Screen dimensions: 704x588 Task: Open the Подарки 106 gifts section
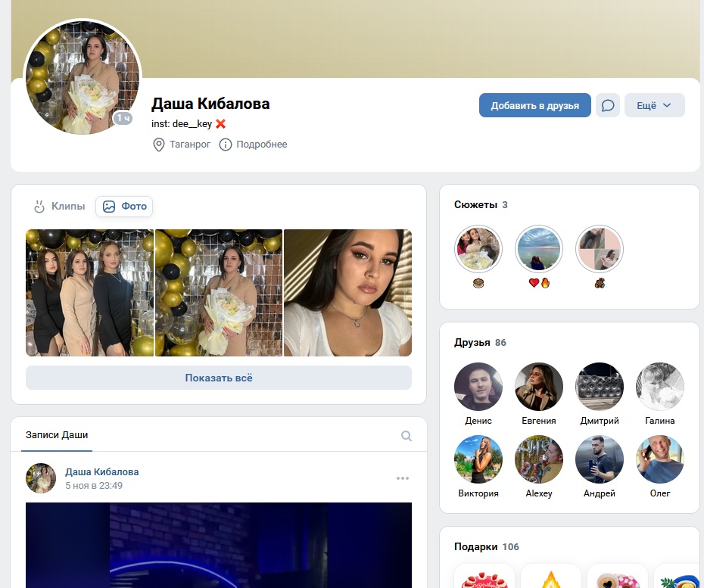(486, 546)
